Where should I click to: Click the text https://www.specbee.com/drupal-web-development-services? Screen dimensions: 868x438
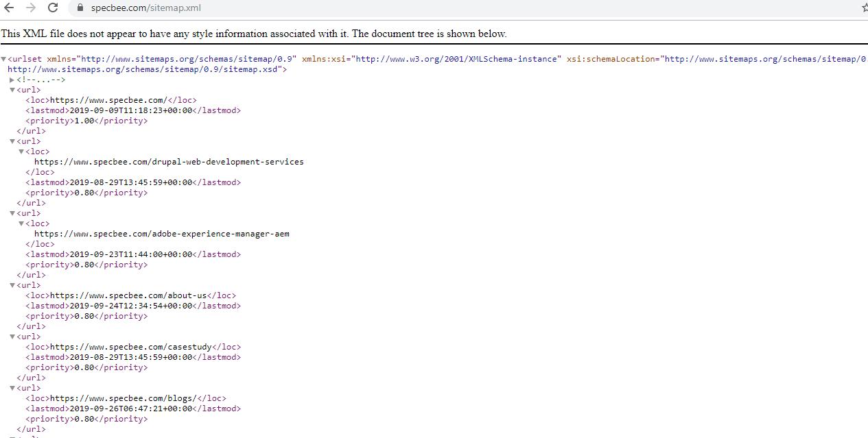(x=169, y=162)
